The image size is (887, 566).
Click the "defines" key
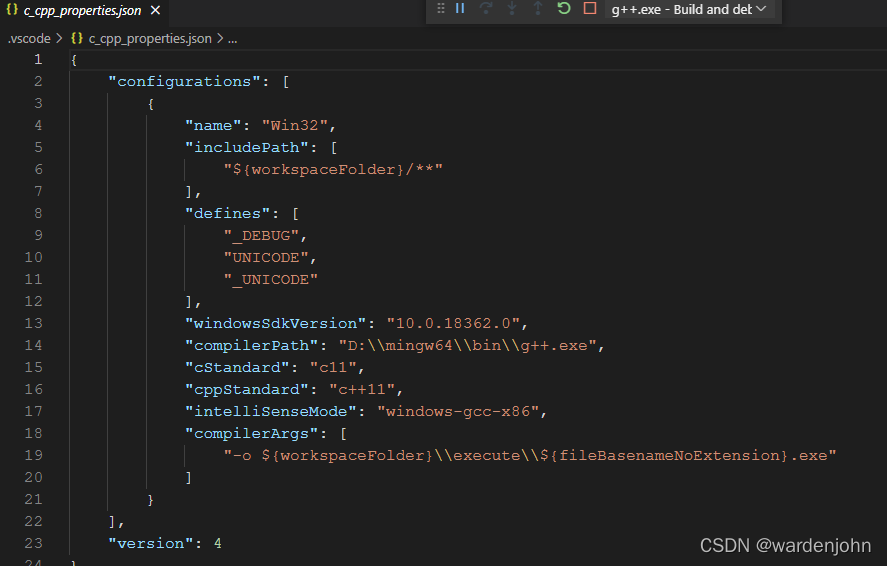tap(227, 214)
